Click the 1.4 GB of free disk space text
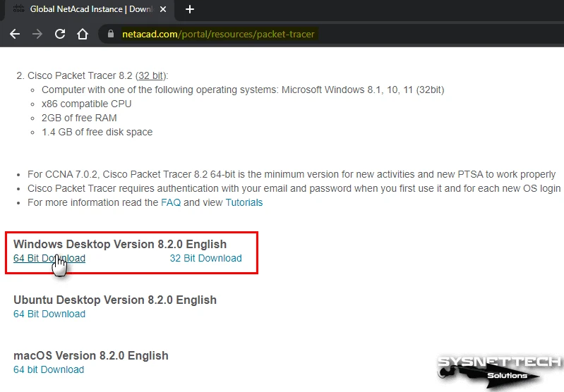The height and width of the screenshot is (392, 564). (x=97, y=133)
